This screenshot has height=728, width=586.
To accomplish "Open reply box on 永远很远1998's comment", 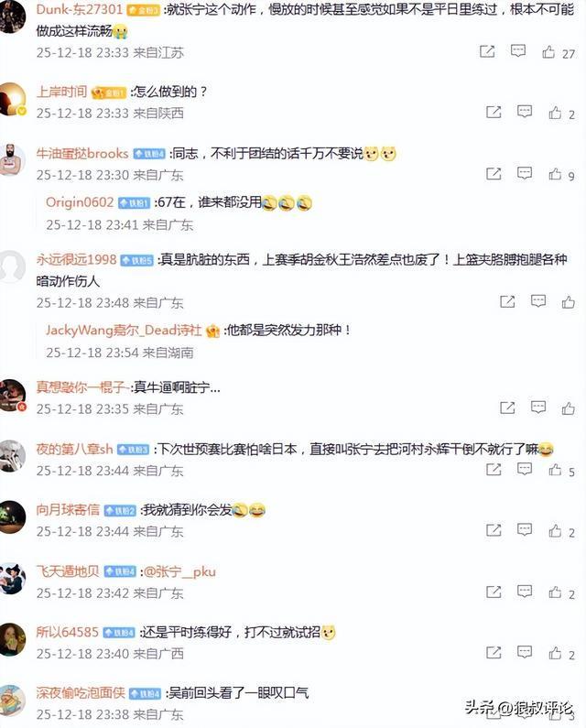I will (538, 301).
